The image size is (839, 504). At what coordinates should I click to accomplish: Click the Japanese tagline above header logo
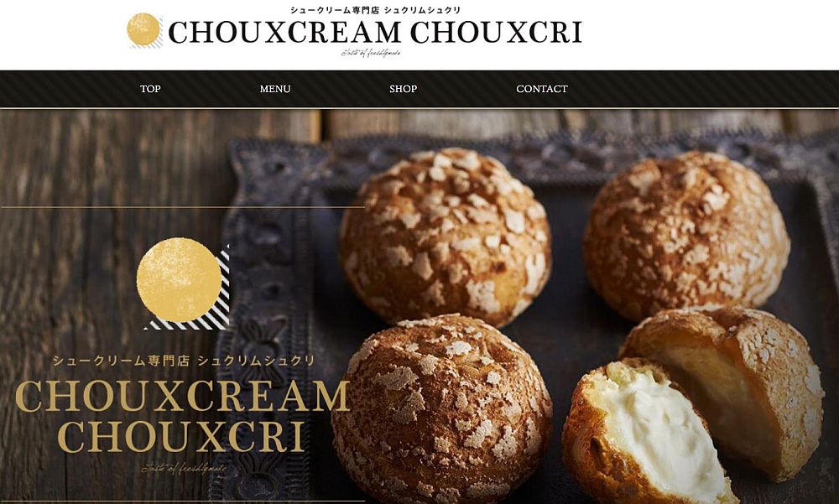[375, 10]
